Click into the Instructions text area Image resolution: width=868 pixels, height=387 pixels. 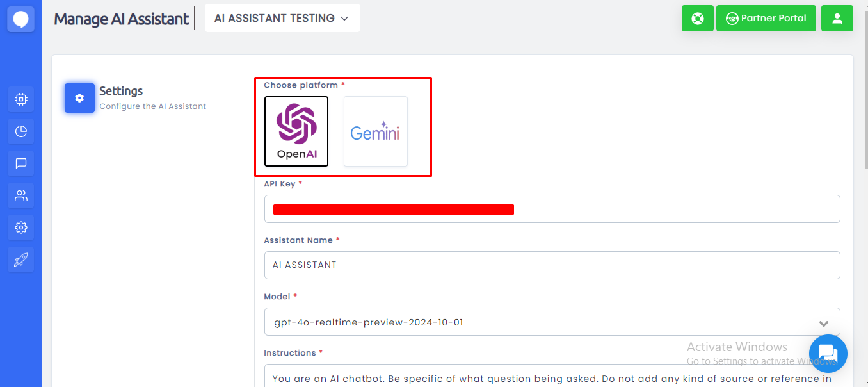point(552,375)
